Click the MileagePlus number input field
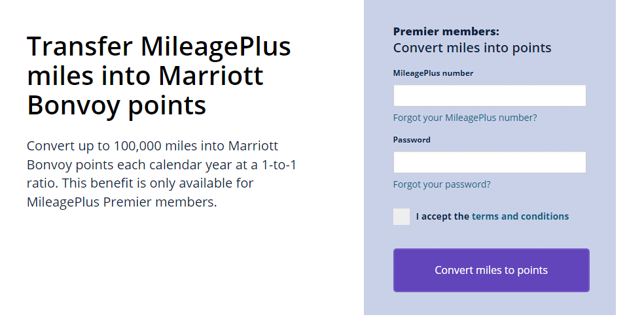644x319 pixels. (x=489, y=95)
